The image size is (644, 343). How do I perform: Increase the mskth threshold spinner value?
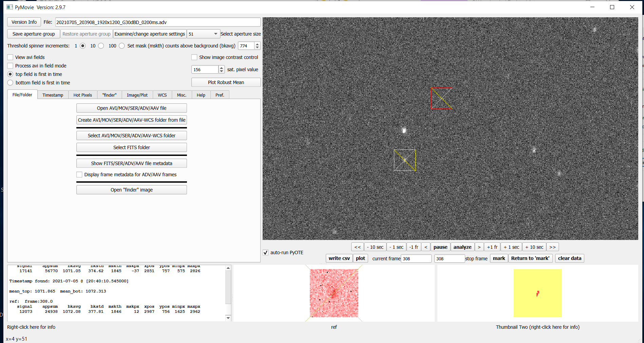257,44
